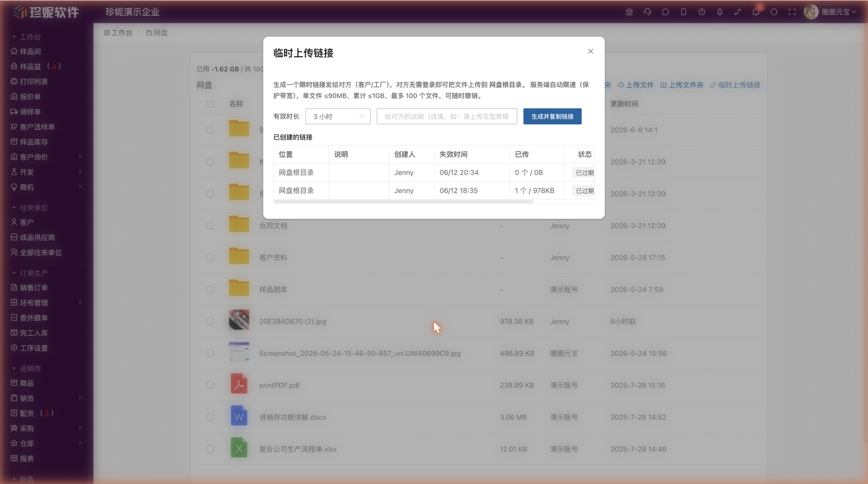Click the Excel icon of 复合公司生产流程单.xlsx

[x=239, y=448]
